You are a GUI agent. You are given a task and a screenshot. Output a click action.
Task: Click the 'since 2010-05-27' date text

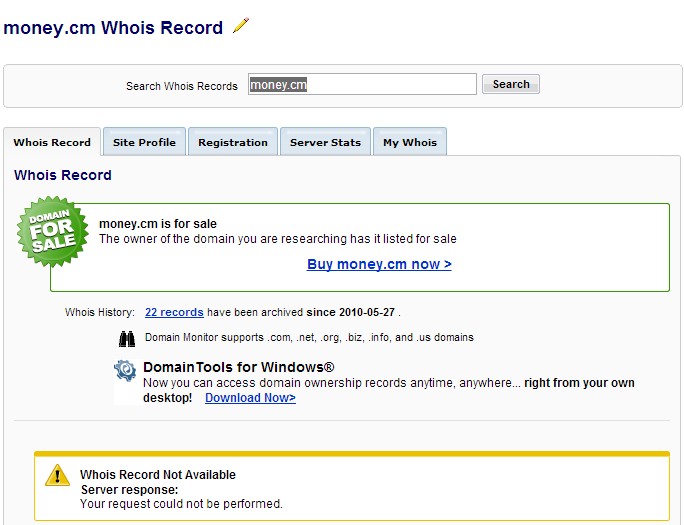coord(351,312)
